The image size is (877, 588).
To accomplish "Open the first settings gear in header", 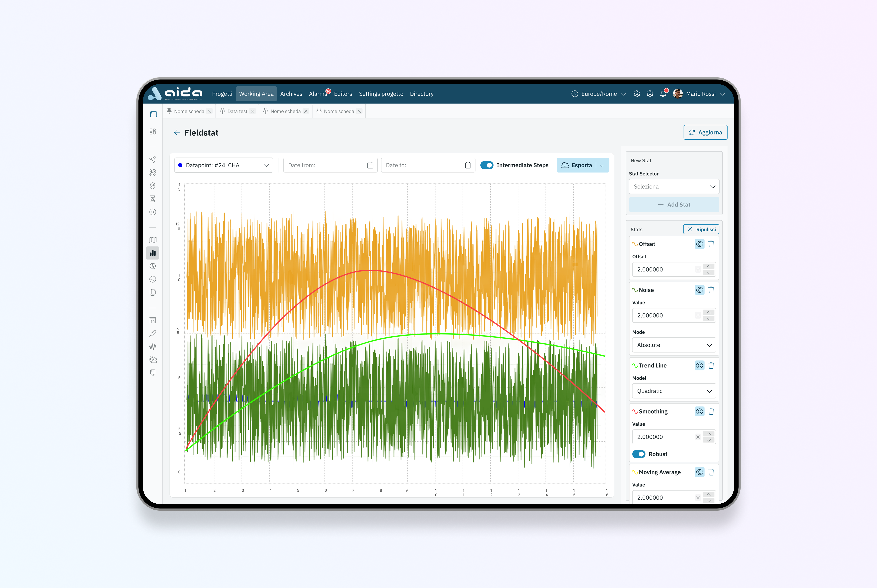I will 637,94.
